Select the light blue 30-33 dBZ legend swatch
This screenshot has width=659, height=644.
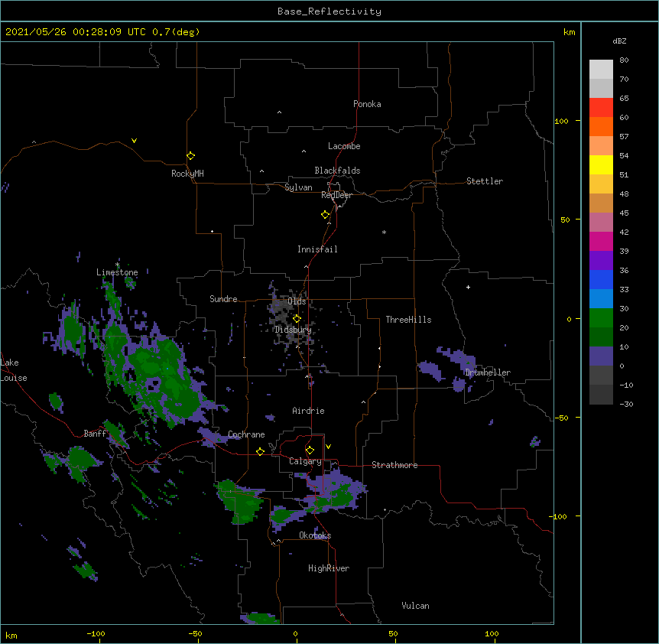tap(601, 299)
